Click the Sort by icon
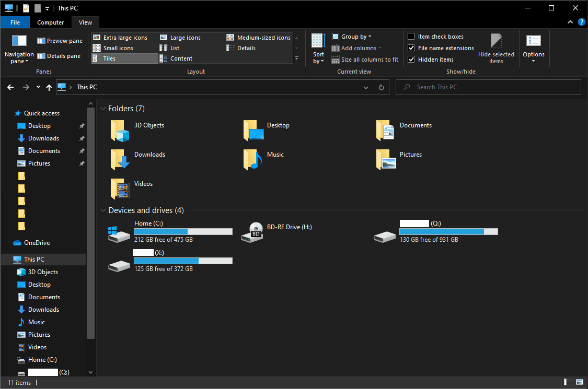This screenshot has height=389, width=588. tap(318, 41)
